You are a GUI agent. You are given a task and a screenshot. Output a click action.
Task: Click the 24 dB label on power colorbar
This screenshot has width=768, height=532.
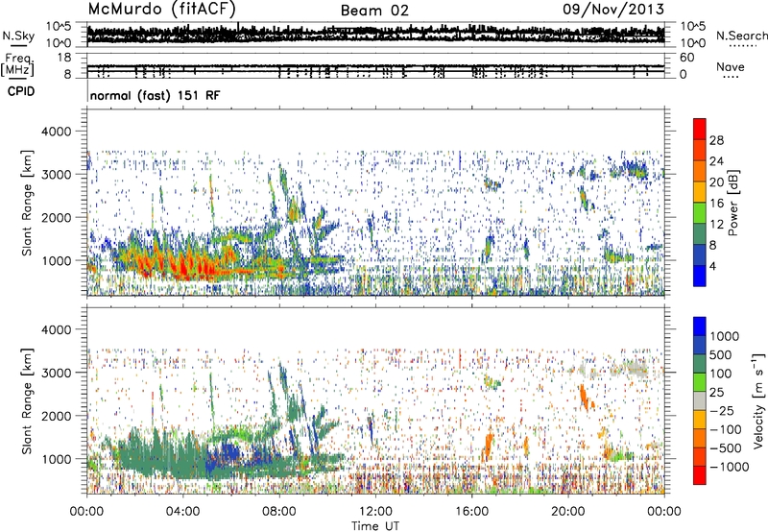(x=716, y=161)
